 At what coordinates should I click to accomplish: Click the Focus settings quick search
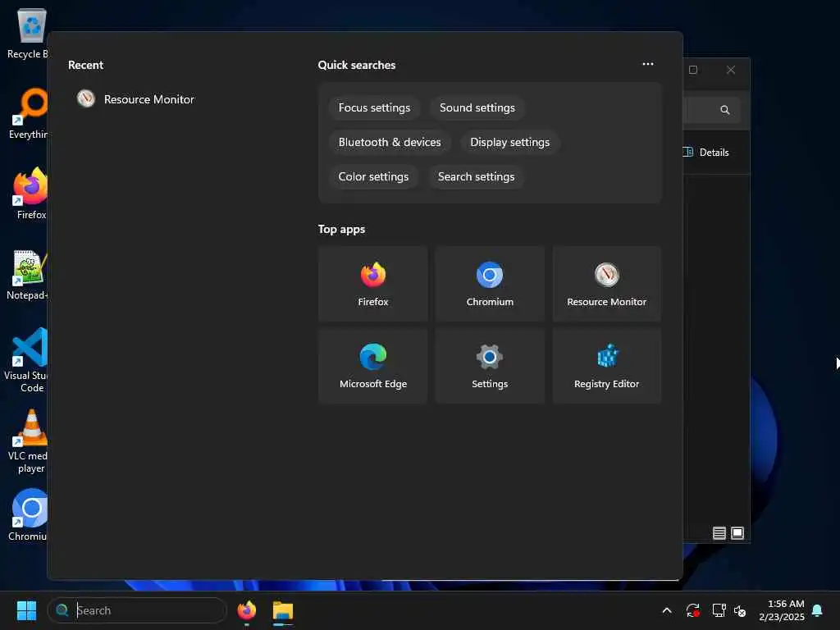(374, 107)
